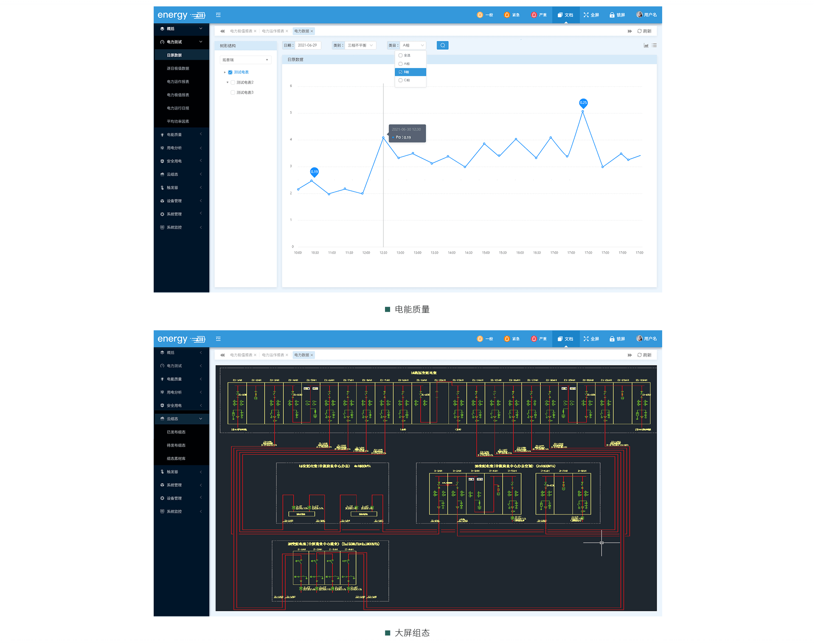Click the 日期 2021-06-29 date input field

click(308, 45)
